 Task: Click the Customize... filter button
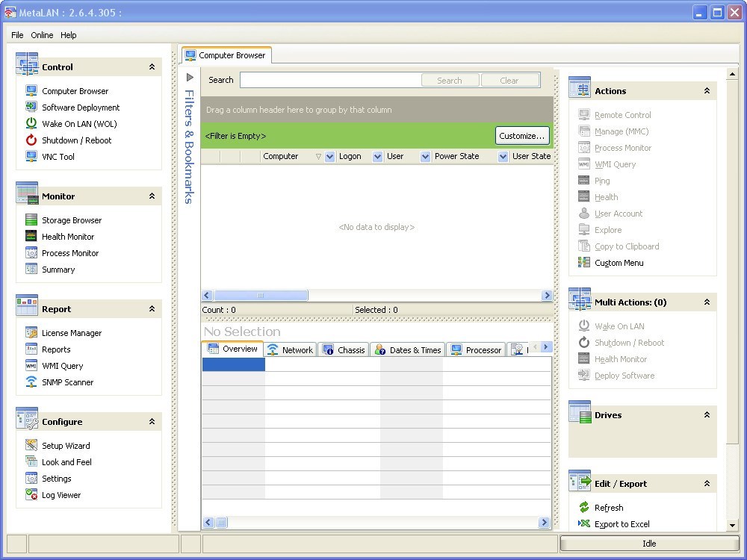coord(522,136)
